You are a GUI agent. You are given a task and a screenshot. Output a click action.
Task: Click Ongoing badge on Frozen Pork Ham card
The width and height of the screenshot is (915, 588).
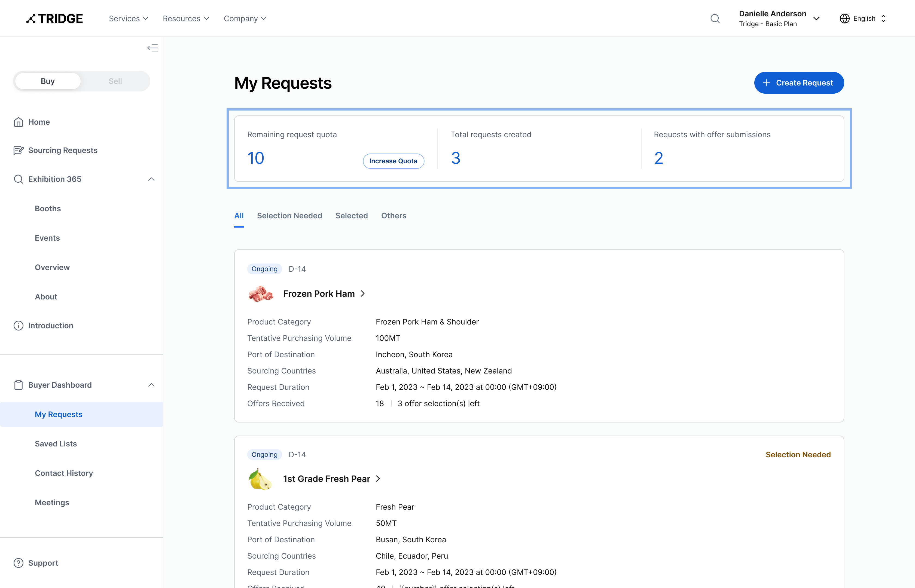264,269
